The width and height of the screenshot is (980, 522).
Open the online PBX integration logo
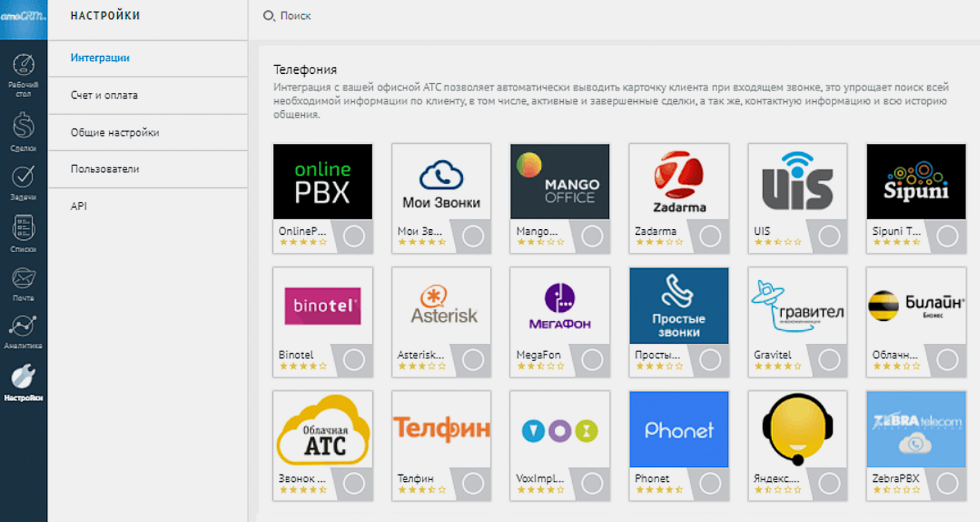pyautogui.click(x=323, y=181)
